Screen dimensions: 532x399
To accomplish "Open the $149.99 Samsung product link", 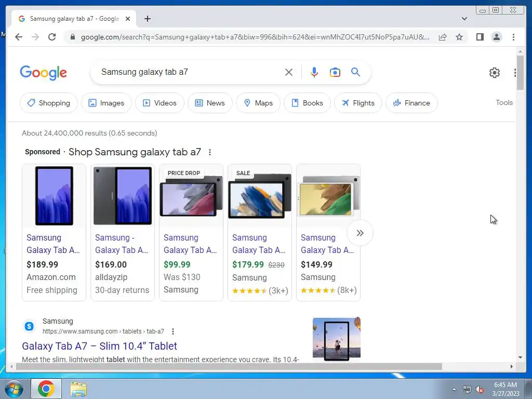I will pyautogui.click(x=327, y=244).
